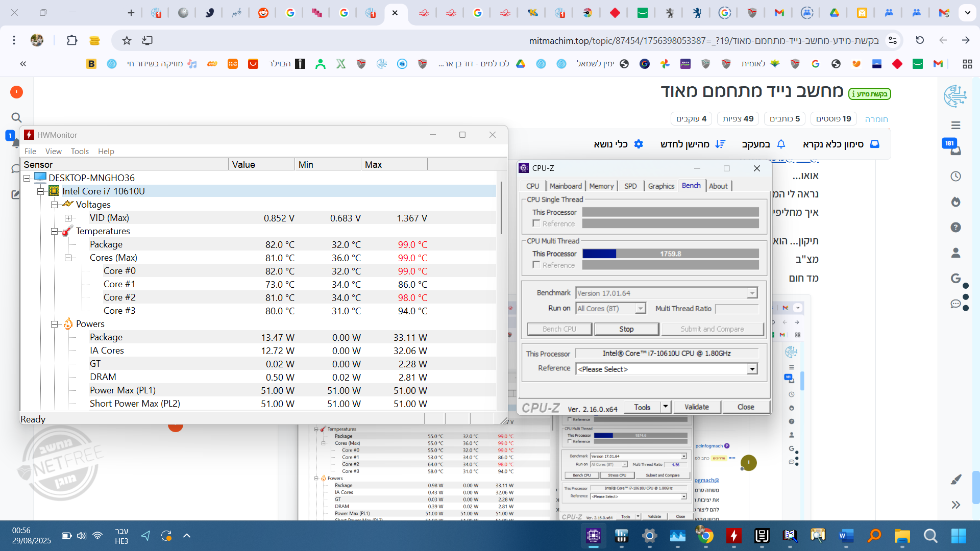
Task: Bookmark this page with the star icon
Action: [x=127, y=40]
